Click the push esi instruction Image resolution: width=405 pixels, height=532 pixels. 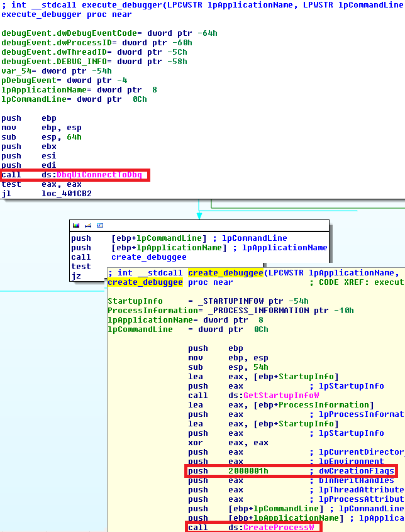29,156
